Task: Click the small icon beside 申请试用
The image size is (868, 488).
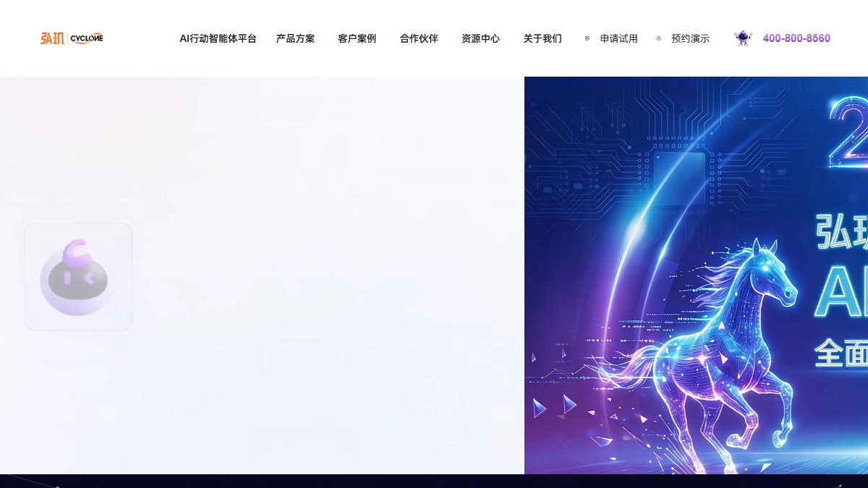Action: (587, 38)
